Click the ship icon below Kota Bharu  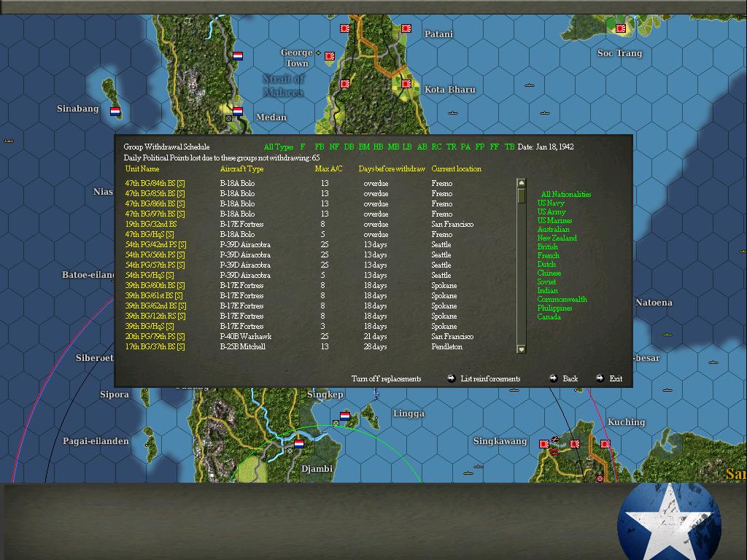pos(453,113)
